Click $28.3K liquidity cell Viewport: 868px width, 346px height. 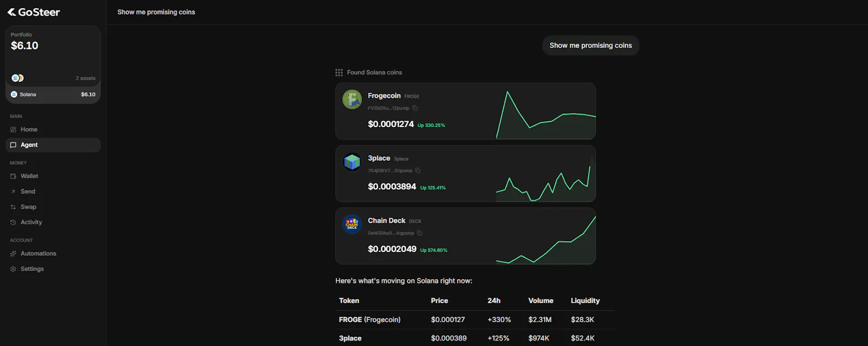[583, 320]
